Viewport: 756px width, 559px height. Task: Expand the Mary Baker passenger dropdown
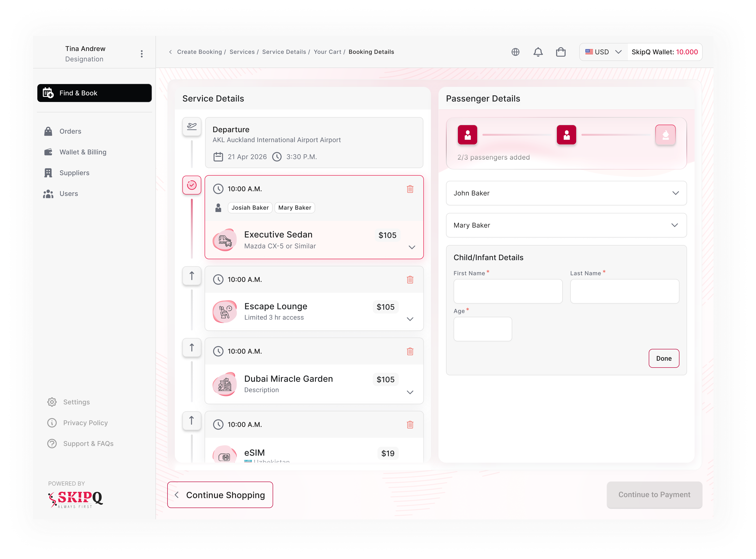point(566,225)
